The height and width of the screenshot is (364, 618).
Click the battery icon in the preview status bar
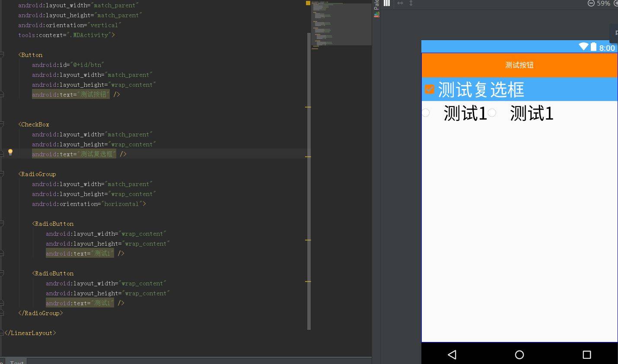pyautogui.click(x=593, y=47)
